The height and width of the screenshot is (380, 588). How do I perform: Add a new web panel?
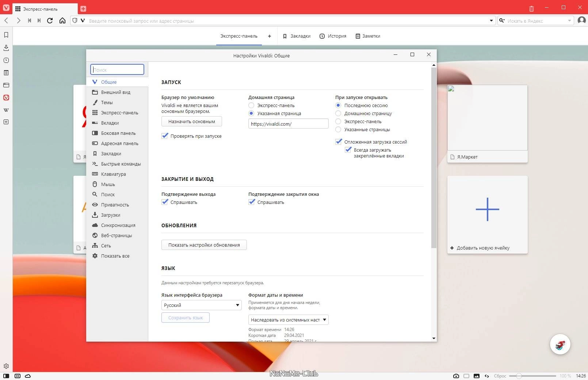(x=6, y=122)
